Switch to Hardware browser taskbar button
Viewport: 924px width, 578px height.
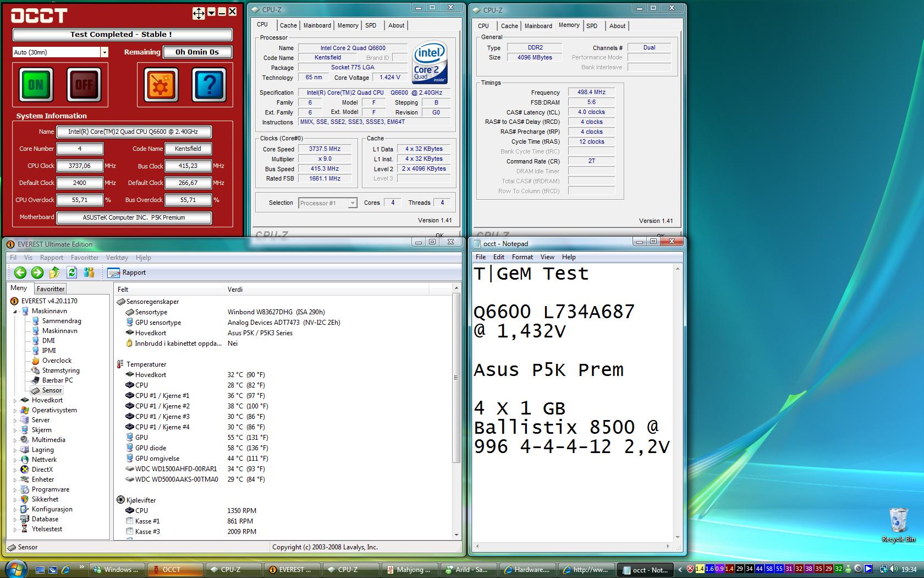point(527,570)
